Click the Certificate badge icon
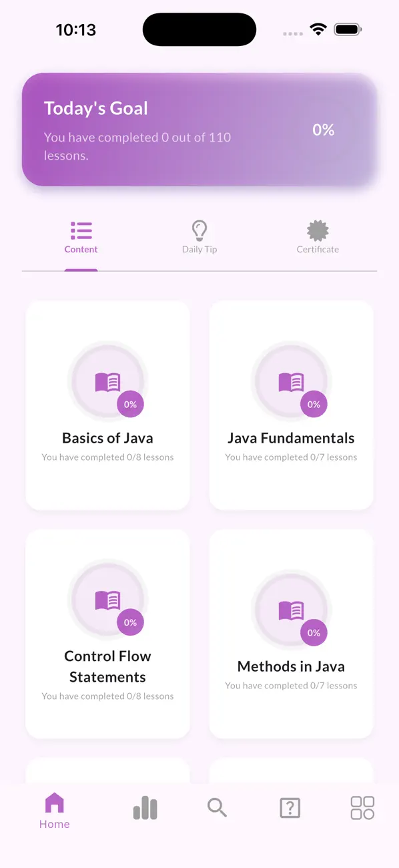 click(x=318, y=230)
